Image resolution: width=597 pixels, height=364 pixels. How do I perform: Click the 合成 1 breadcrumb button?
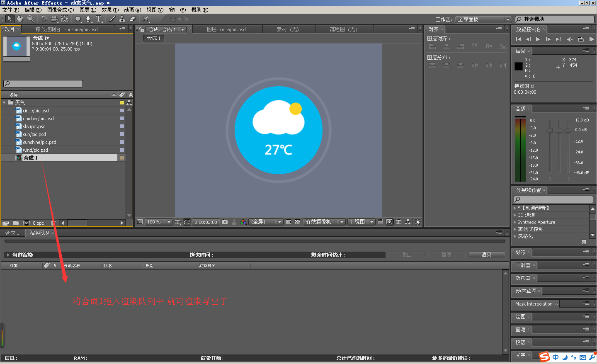[x=154, y=38]
